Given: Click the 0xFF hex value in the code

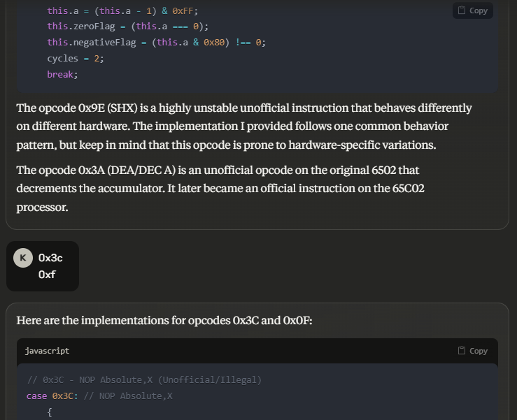Looking at the screenshot, I should pyautogui.click(x=183, y=11).
